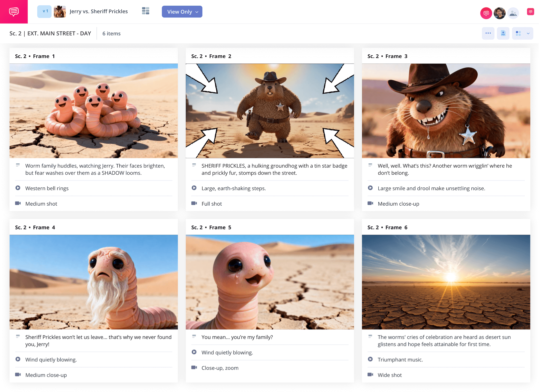Click the camera icon labeled 'Close-up, zoom' on Frame 5

[x=194, y=368]
